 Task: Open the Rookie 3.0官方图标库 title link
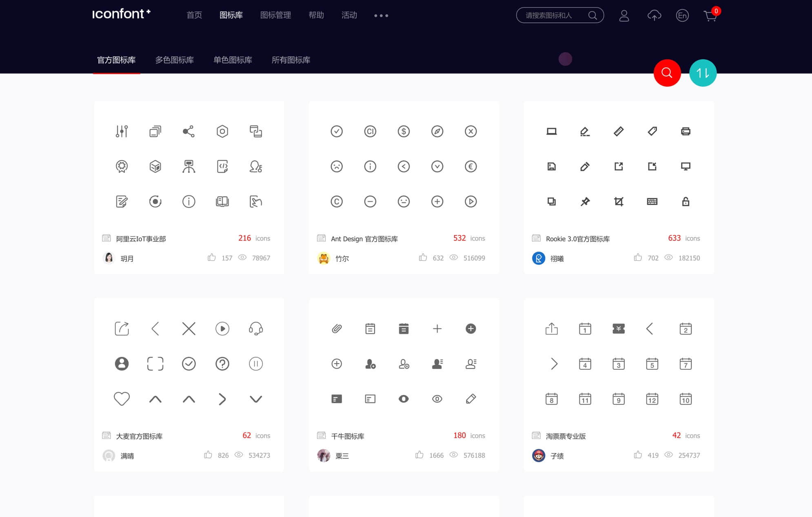point(577,239)
